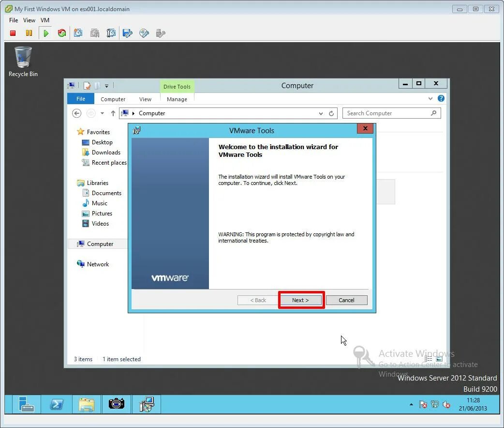The image size is (504, 428).
Task: Click the VMware Tools installer taskbar icon
Action: point(147,404)
